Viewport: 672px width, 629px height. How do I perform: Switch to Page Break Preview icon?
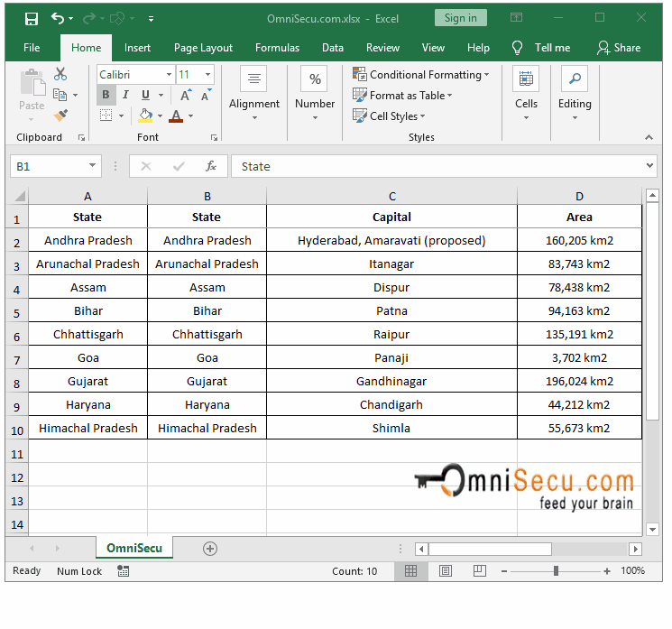pos(480,570)
